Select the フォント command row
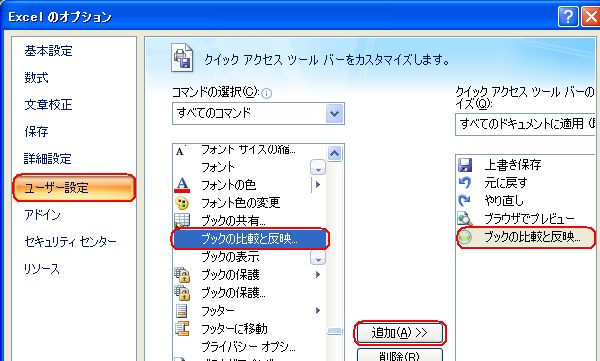The height and width of the screenshot is (361, 600). pos(249,167)
